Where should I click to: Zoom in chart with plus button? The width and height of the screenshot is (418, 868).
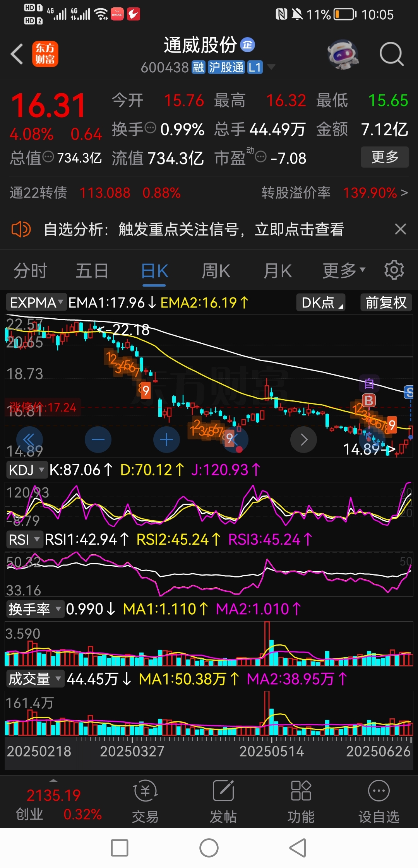pos(166,440)
